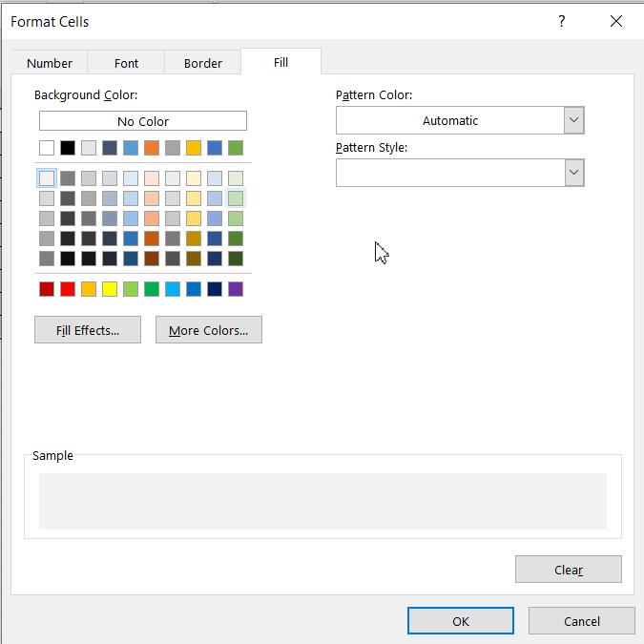Image resolution: width=644 pixels, height=644 pixels.
Task: Go to the Border tab
Action: point(202,63)
